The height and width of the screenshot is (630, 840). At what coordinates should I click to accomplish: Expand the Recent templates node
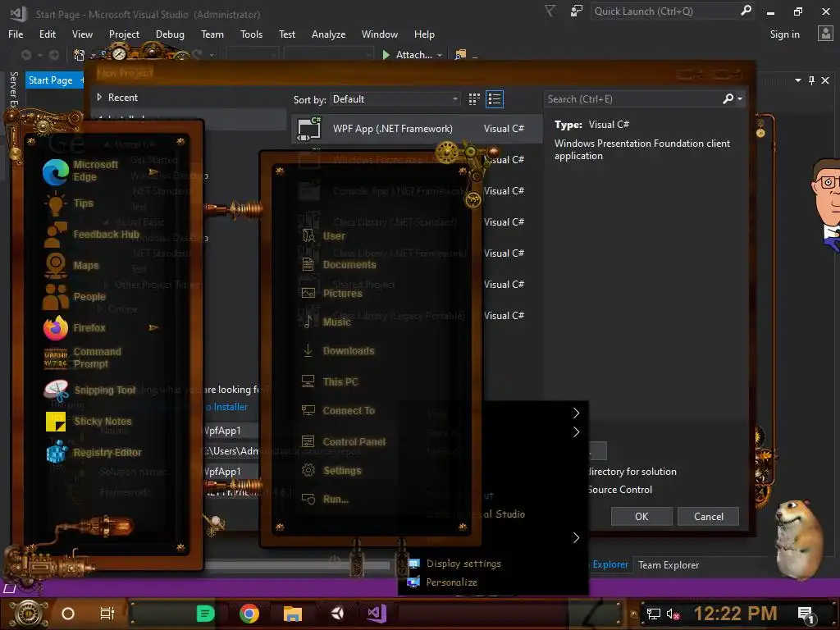point(99,97)
